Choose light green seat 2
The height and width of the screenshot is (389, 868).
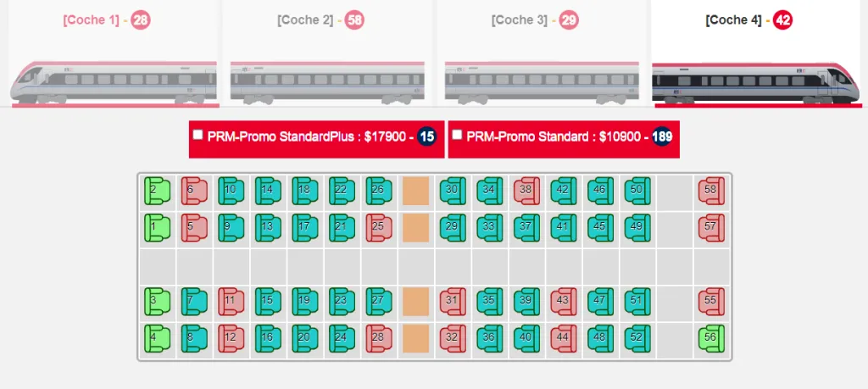157,191
